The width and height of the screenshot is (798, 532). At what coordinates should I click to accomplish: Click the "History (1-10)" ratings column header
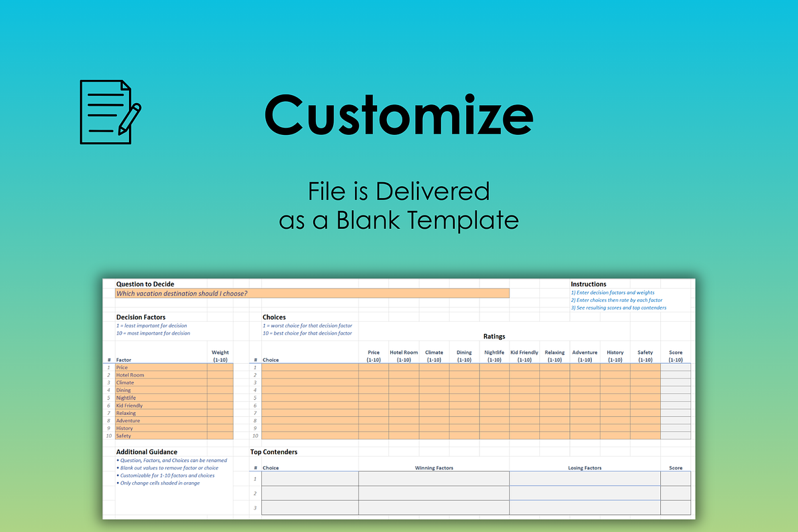point(615,356)
